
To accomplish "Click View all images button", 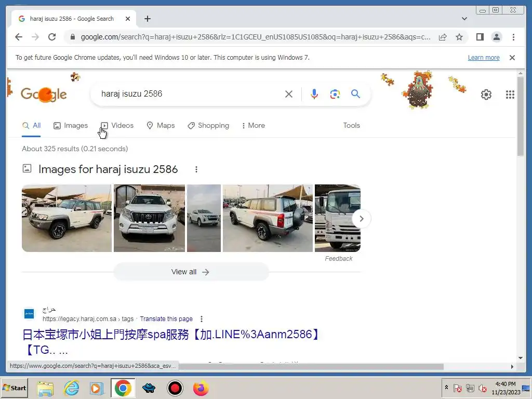I will click(x=191, y=272).
